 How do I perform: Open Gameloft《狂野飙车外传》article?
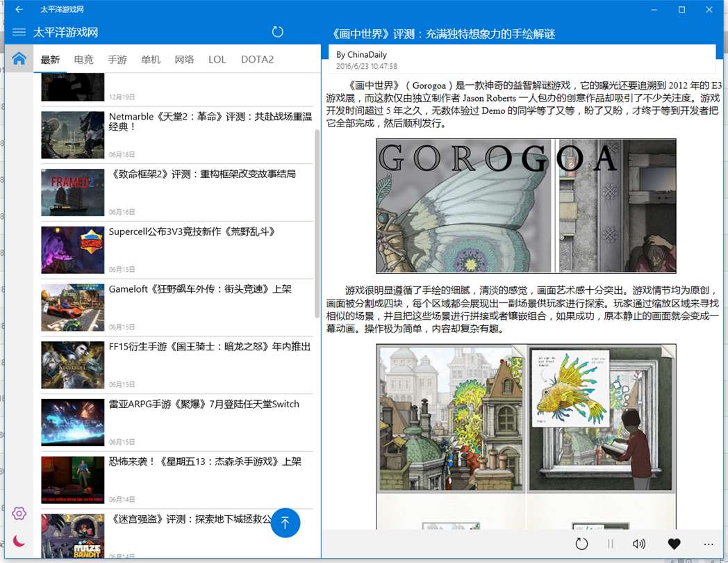tap(177, 307)
